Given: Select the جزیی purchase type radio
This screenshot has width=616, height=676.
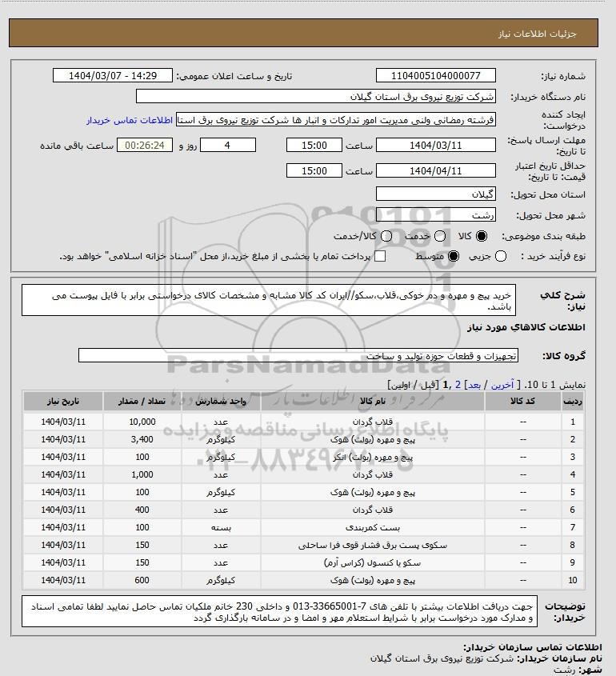Looking at the screenshot, I should (x=501, y=256).
